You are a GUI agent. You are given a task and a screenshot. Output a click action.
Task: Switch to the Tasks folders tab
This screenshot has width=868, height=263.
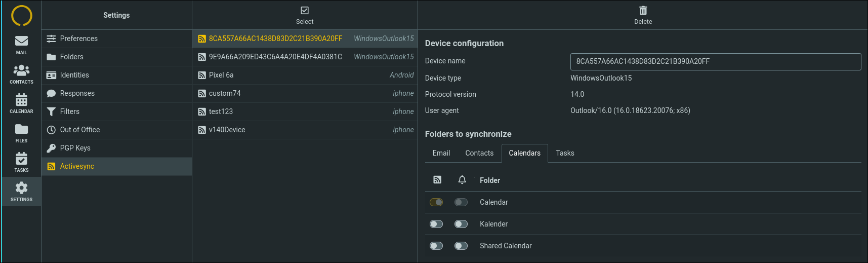565,153
